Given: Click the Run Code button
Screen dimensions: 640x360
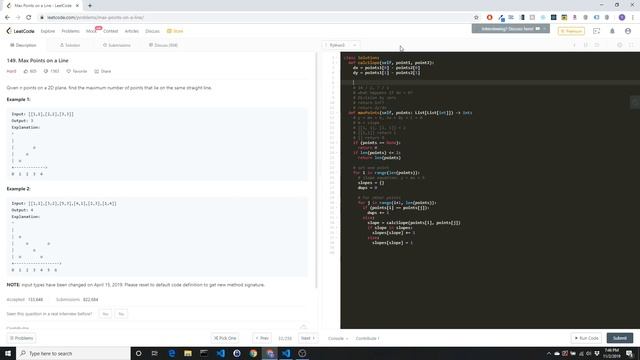Looking at the screenshot, I should (587, 338).
